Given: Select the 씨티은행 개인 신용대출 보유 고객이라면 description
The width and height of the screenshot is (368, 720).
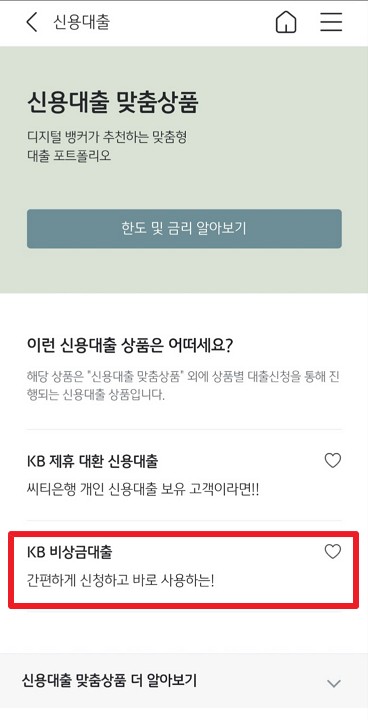Looking at the screenshot, I should (x=143, y=490).
